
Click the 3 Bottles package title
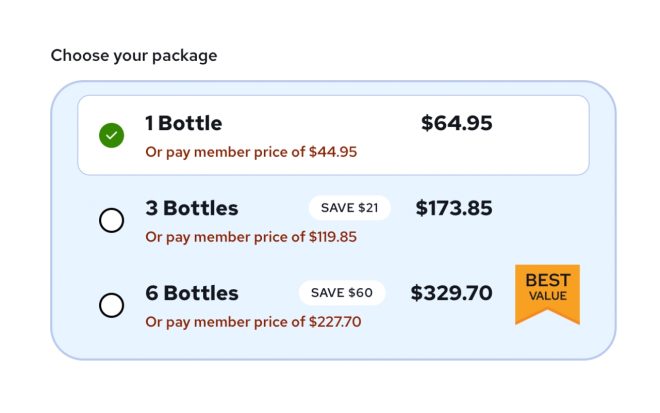click(x=192, y=208)
